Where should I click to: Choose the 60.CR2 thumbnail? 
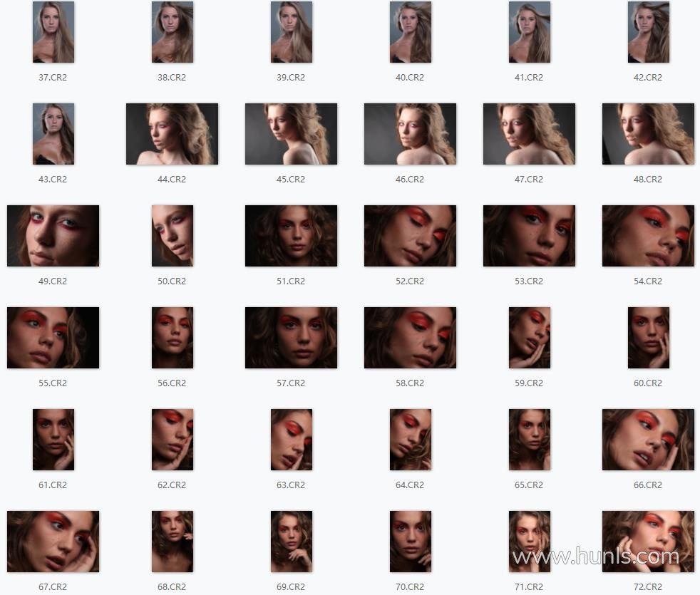(649, 338)
